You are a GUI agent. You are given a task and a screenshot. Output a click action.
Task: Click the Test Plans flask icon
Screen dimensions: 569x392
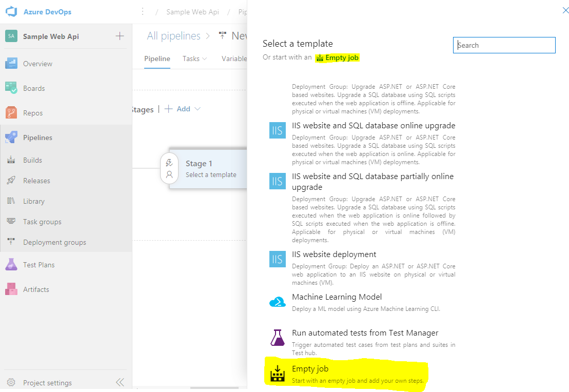[11, 265]
